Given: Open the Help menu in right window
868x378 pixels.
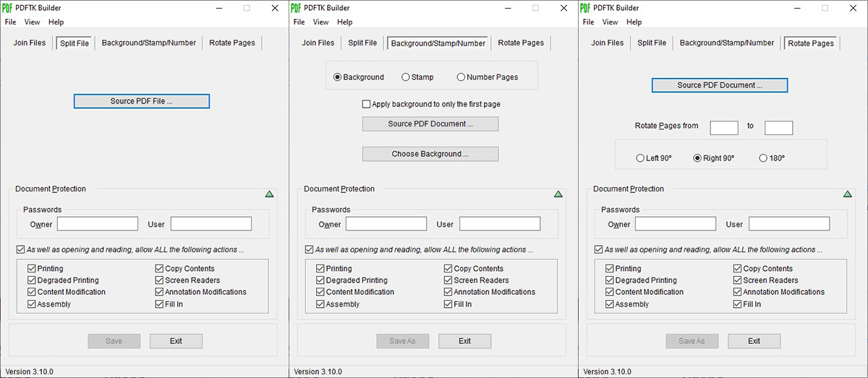Looking at the screenshot, I should tap(634, 22).
